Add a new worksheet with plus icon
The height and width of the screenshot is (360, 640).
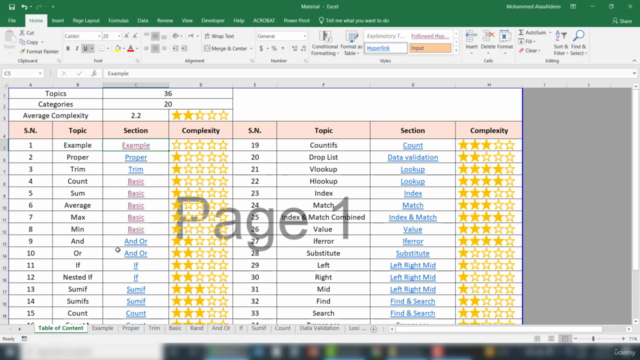[373, 329]
